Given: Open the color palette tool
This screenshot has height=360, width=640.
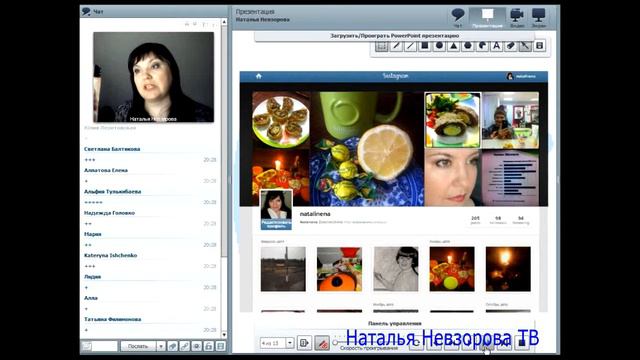Looking at the screenshot, I should tap(482, 46).
